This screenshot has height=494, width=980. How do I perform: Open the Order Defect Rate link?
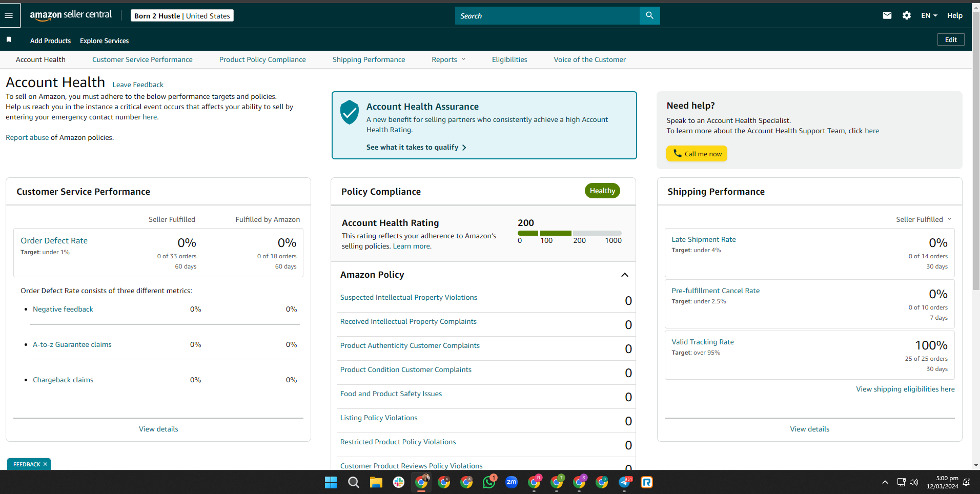[54, 240]
